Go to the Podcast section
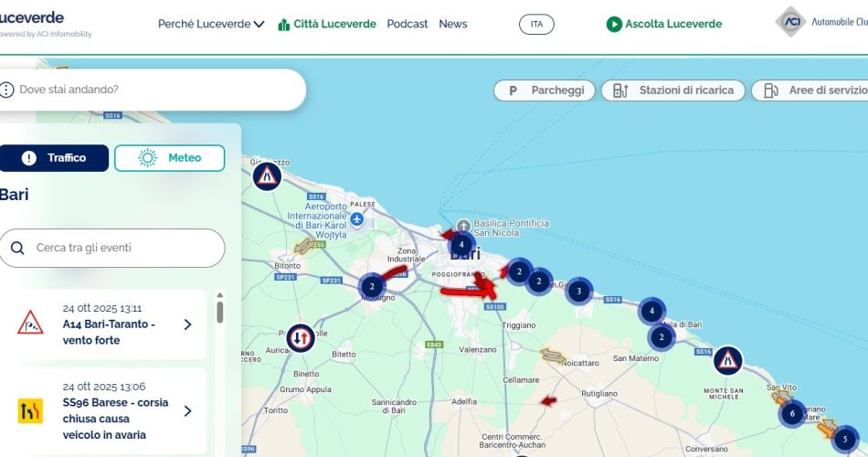 tap(407, 24)
